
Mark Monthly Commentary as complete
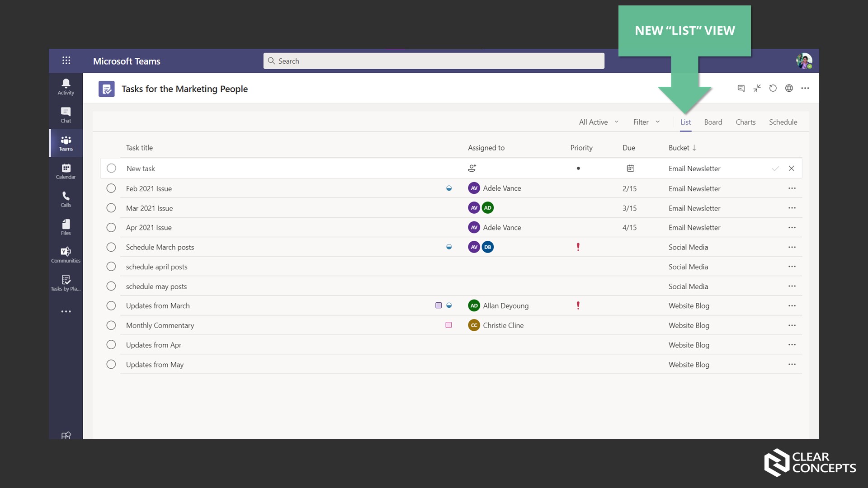[x=111, y=325]
